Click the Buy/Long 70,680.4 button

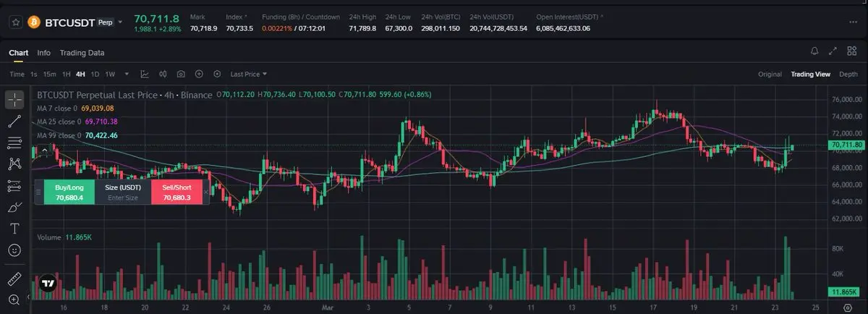[x=69, y=192]
